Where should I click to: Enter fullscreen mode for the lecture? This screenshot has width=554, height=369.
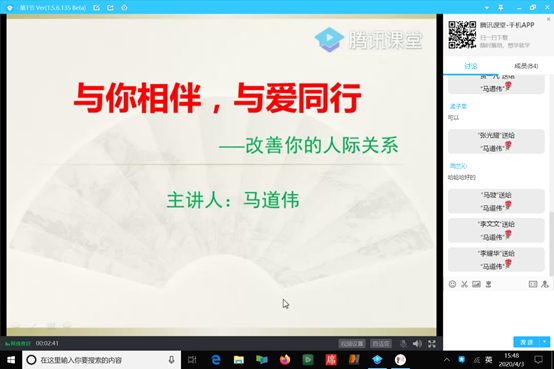(x=432, y=344)
